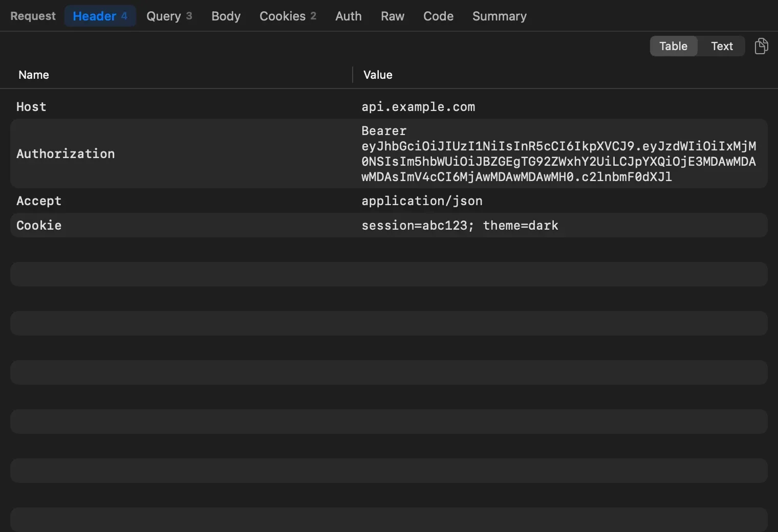Copy headers using the clipboard icon
This screenshot has width=778, height=532.
pos(761,46)
